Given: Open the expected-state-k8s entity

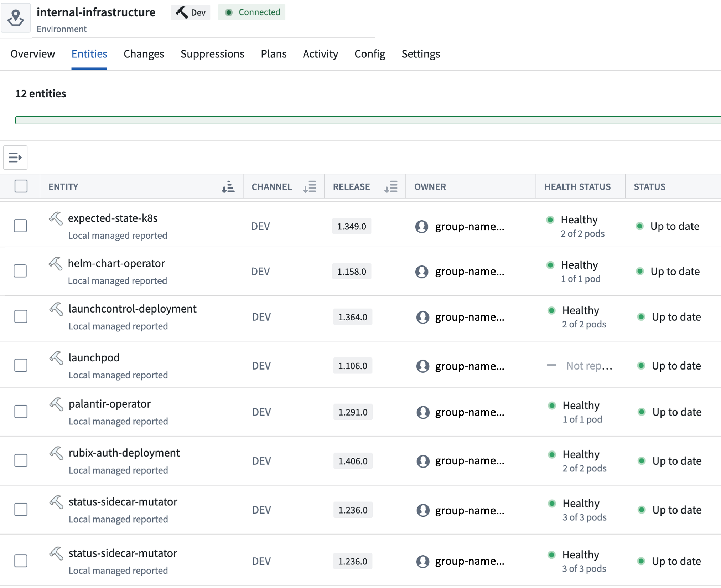Looking at the screenshot, I should (113, 218).
